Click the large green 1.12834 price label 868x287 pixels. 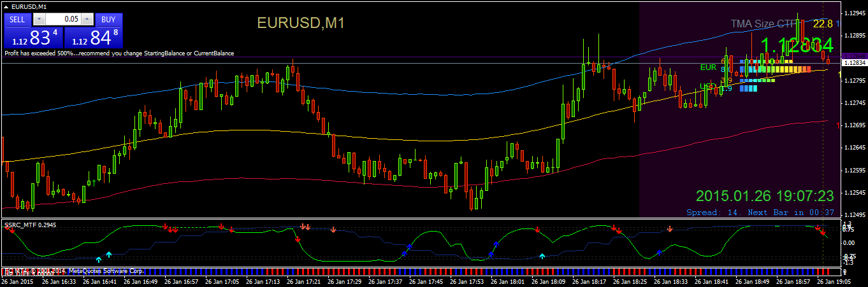pyautogui.click(x=797, y=45)
